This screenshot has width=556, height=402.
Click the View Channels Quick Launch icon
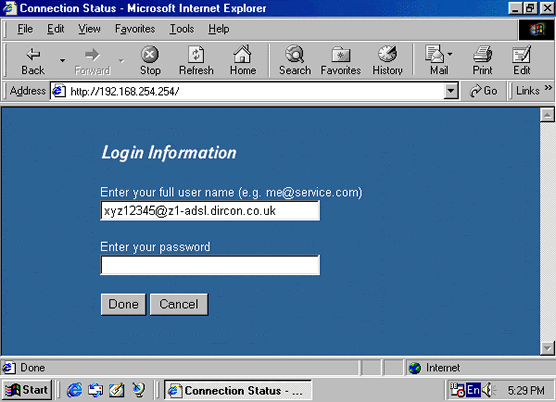(139, 390)
